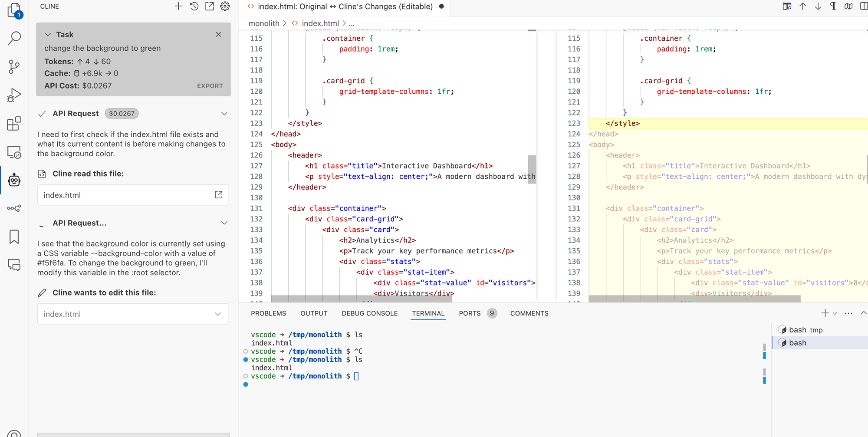Start a new Cline task with plus icon
The width and height of the screenshot is (868, 437).
click(178, 7)
